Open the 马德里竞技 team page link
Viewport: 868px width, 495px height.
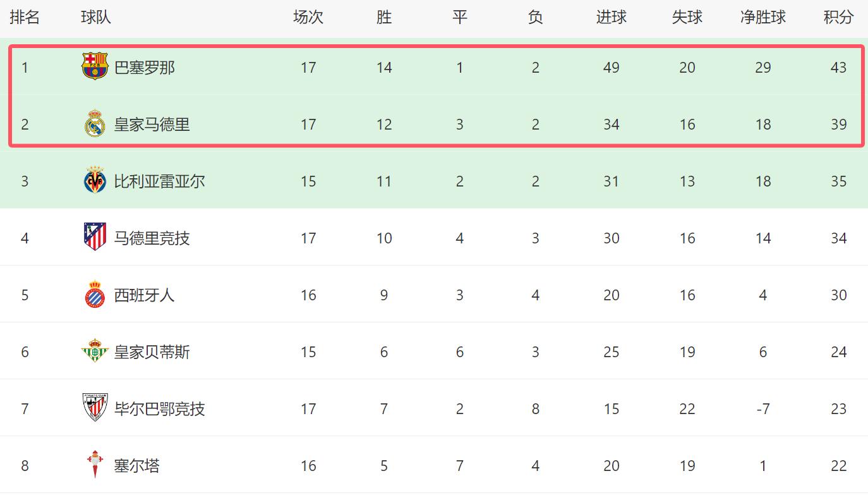click(x=152, y=238)
